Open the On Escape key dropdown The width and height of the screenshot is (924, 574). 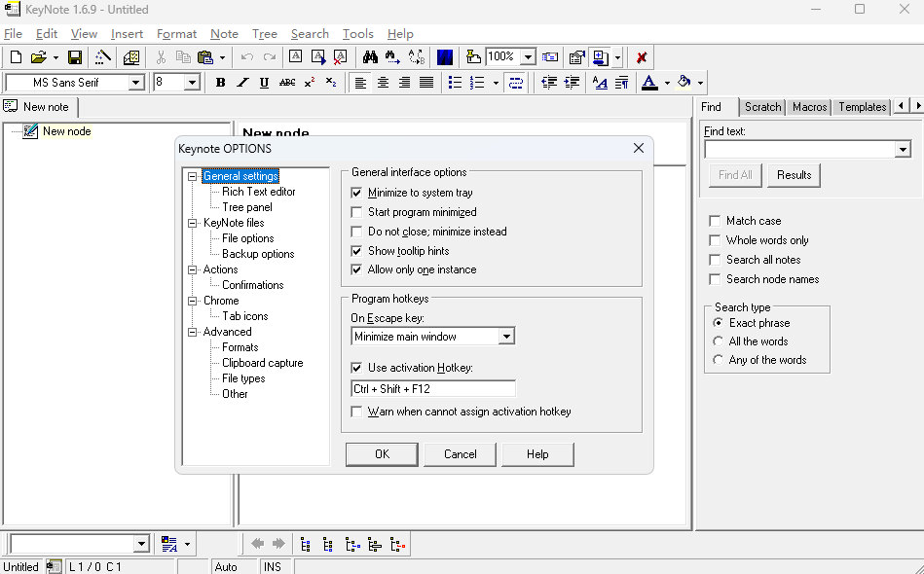[x=505, y=337]
